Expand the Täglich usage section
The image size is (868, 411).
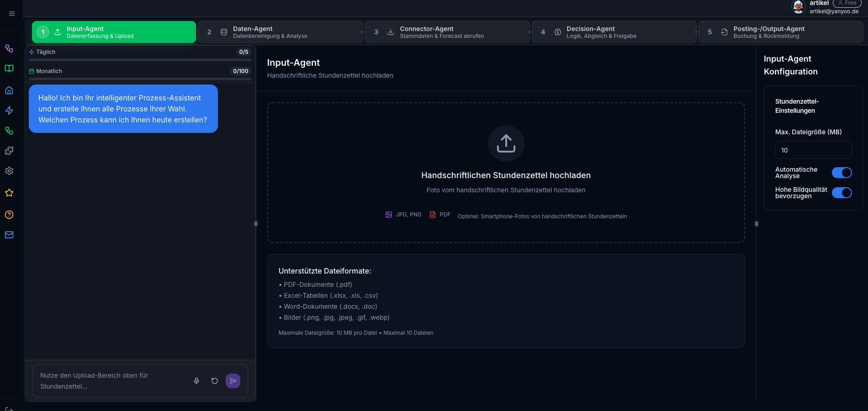tap(140, 52)
